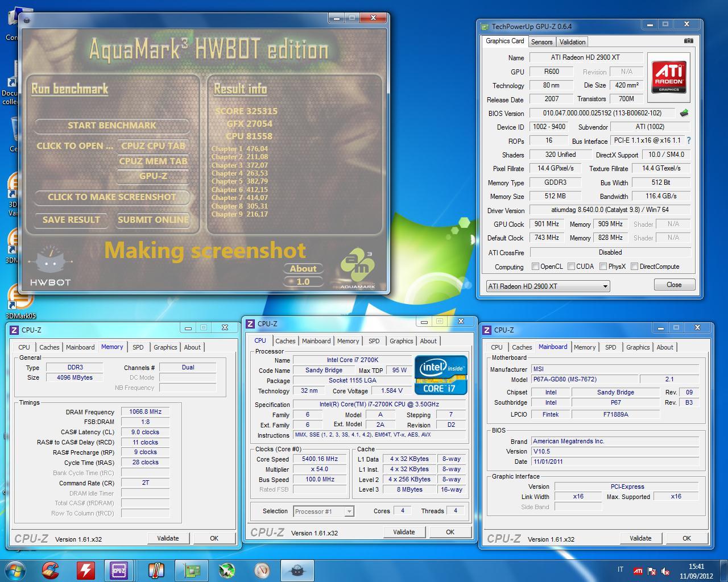Open the ATI Radeon HD 2900 XT card dropdown
The image size is (728, 582).
pos(548,286)
